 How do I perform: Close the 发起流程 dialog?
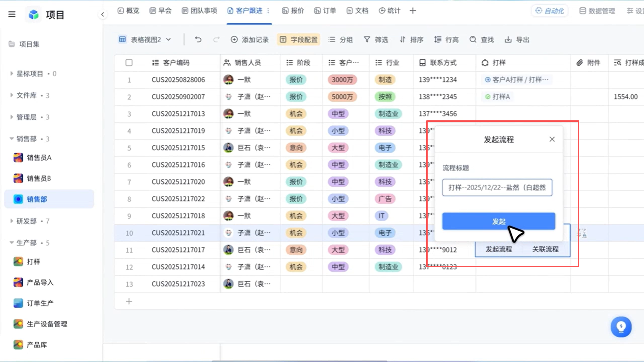(x=552, y=139)
